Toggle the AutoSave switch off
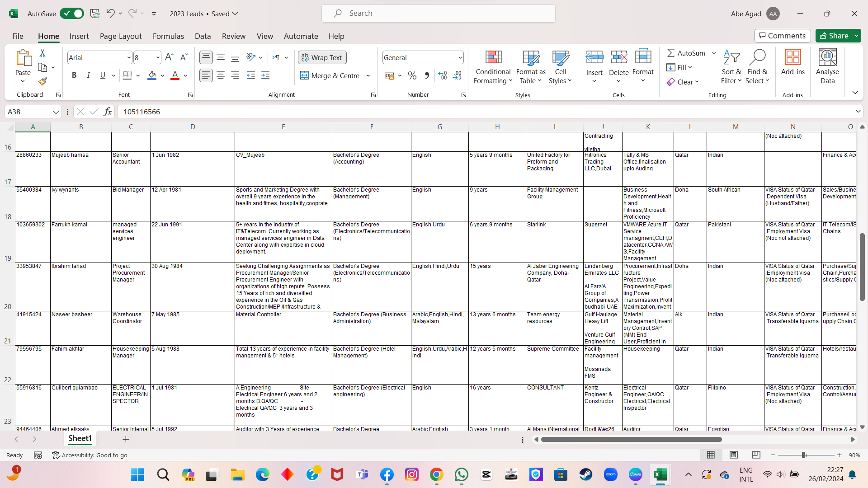The height and width of the screenshot is (488, 868). point(72,14)
